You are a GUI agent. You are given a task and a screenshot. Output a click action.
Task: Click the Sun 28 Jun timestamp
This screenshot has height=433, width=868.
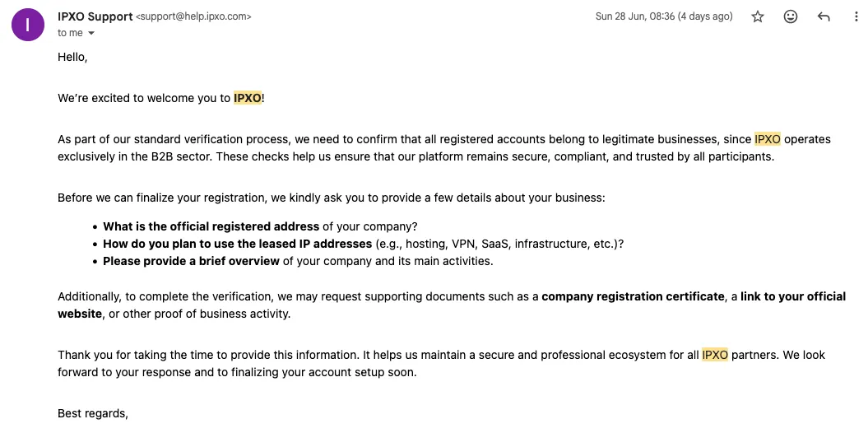click(664, 16)
